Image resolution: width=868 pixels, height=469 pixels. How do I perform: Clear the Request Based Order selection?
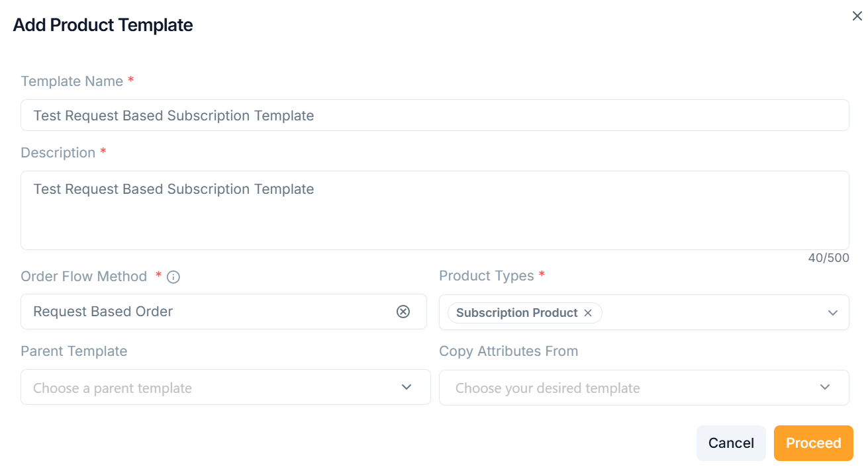403,312
